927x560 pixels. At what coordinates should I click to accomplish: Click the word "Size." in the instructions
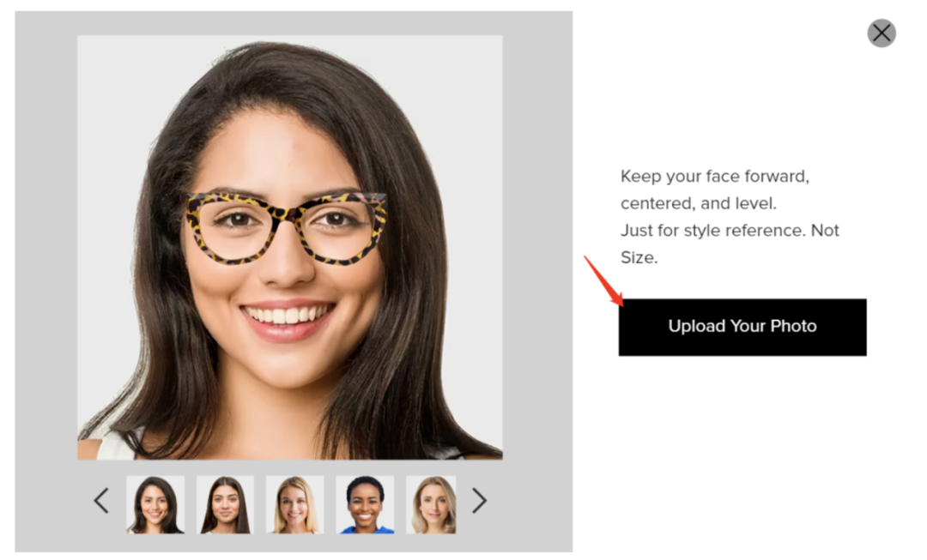(639, 257)
